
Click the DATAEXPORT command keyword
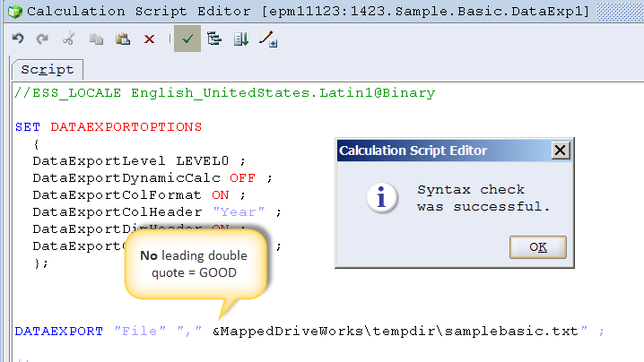pyautogui.click(x=58, y=332)
